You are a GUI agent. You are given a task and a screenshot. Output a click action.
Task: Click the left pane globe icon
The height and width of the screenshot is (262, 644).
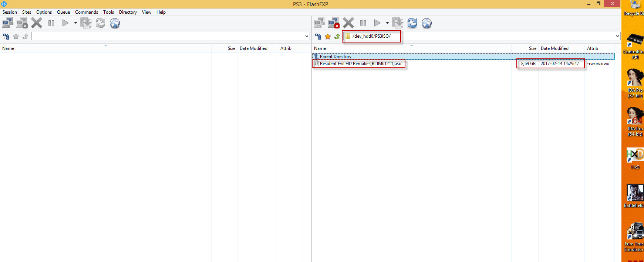pos(115,23)
